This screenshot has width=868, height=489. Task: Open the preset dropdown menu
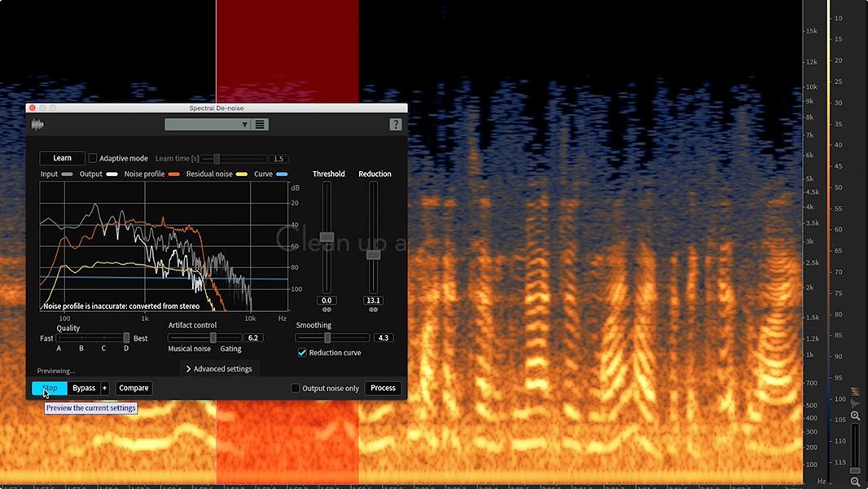pos(208,125)
